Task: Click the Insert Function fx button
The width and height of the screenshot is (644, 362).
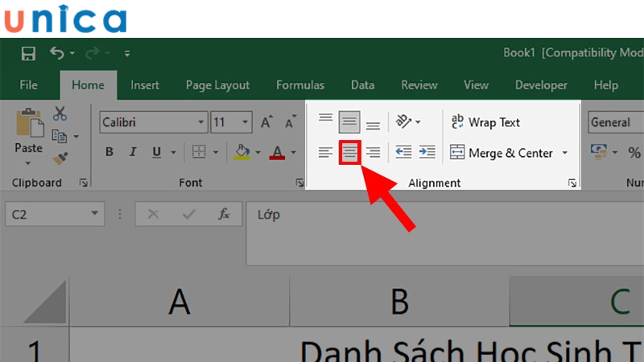Action: 225,215
